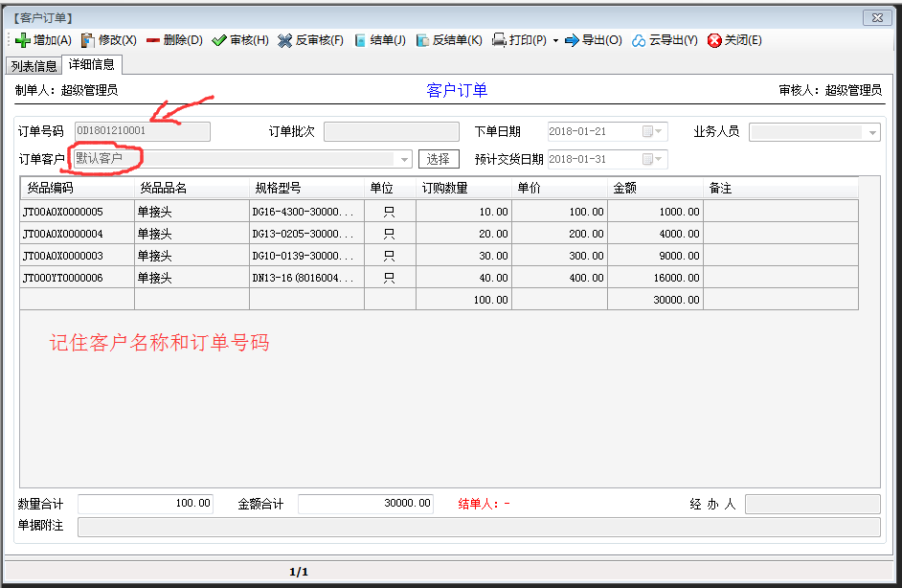
Task: Click the 审核(H) checkmark icon
Action: coord(219,40)
